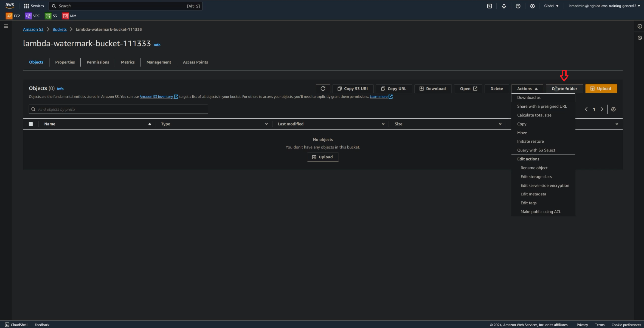The width and height of the screenshot is (644, 328).
Task: Expand the Size column filter dropdown
Action: click(500, 124)
